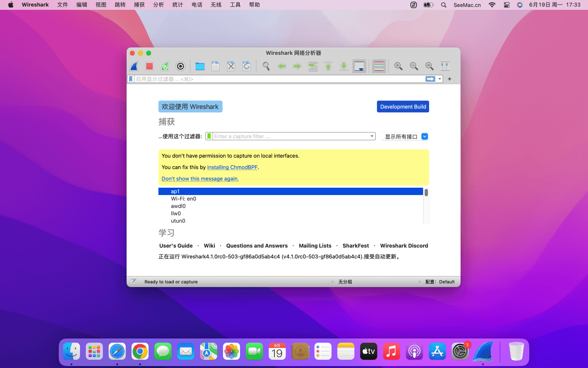Click the Development Build button
The height and width of the screenshot is (368, 588).
[403, 107]
